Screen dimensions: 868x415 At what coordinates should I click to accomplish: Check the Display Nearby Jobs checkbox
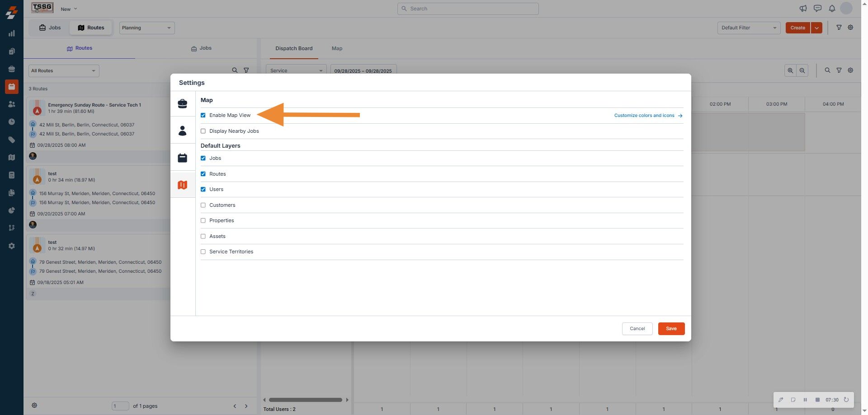[x=203, y=131]
